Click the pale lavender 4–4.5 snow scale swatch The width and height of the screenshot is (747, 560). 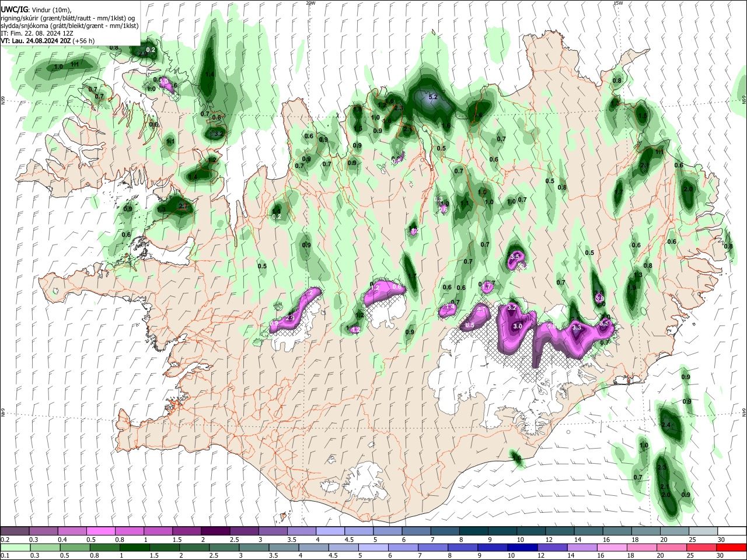pyautogui.click(x=330, y=531)
